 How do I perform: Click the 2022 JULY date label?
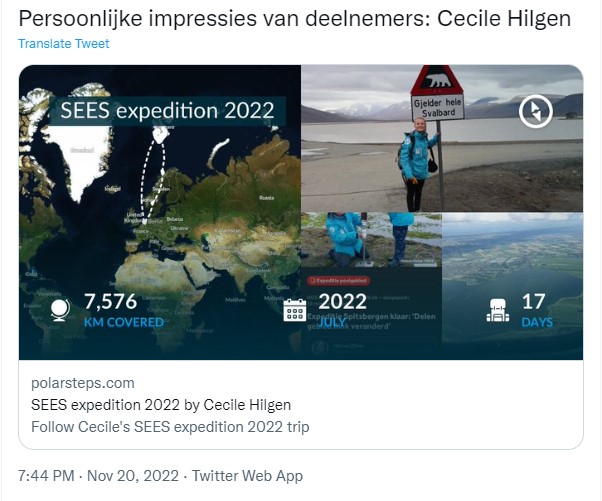pyautogui.click(x=342, y=308)
